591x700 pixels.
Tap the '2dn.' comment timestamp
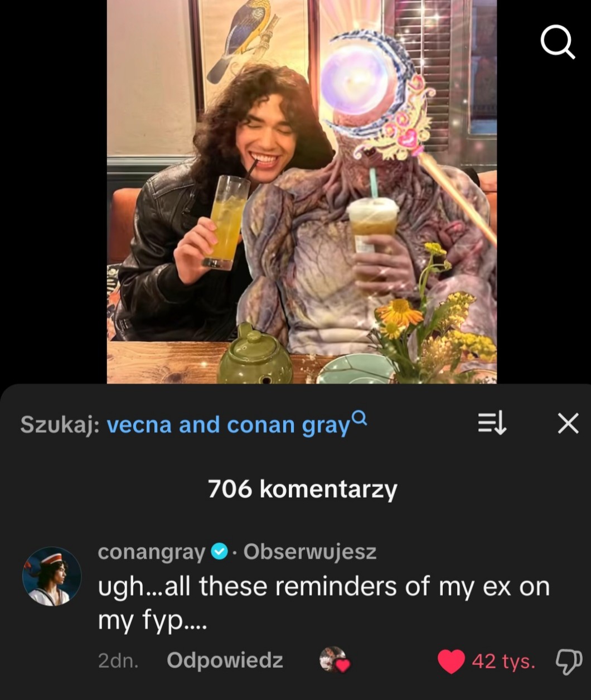118,661
